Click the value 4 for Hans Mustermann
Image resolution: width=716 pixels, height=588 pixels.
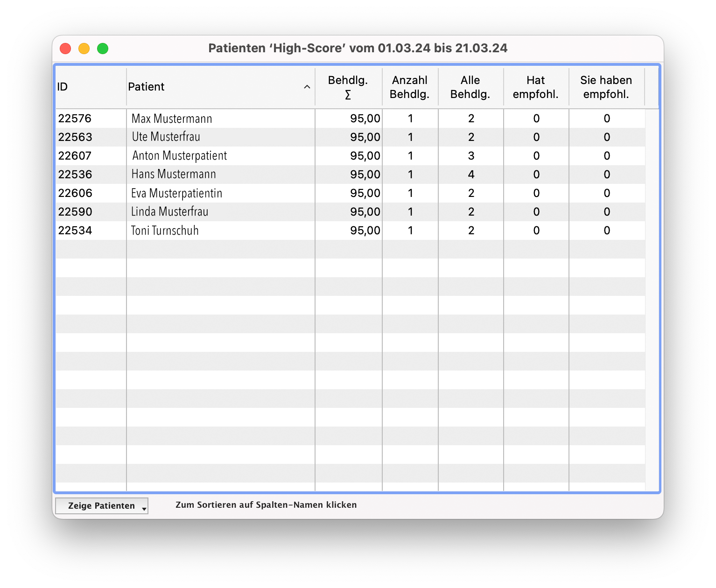pos(471,175)
